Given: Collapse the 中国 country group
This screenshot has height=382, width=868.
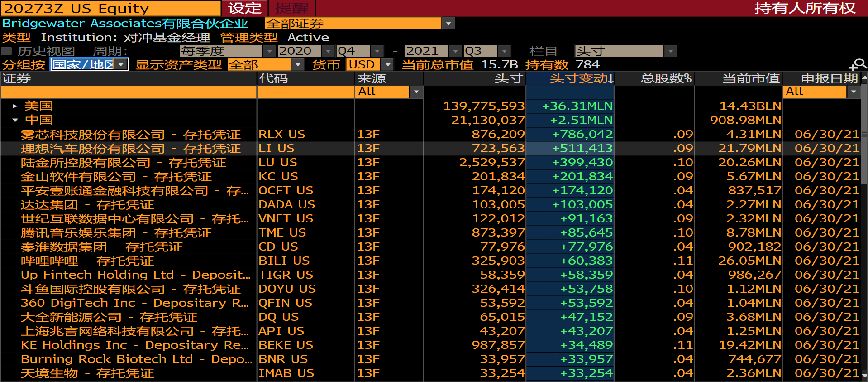Looking at the screenshot, I should tap(15, 120).
